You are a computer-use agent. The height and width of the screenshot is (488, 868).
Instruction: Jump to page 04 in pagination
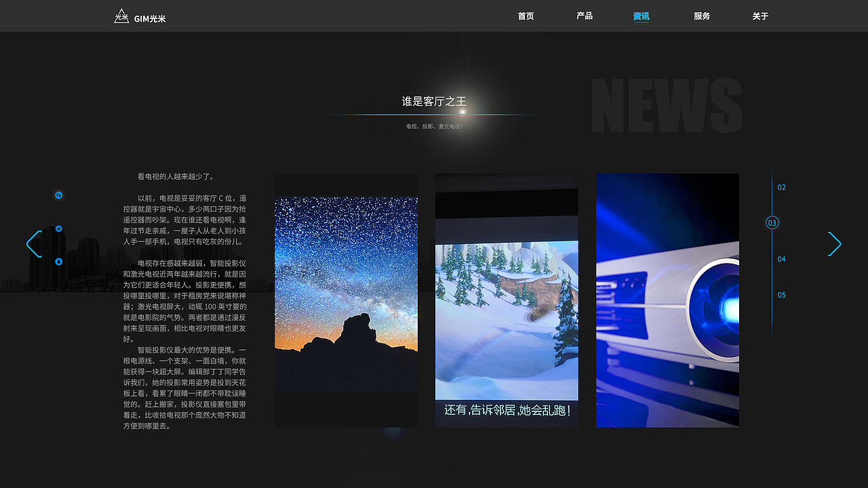[782, 259]
